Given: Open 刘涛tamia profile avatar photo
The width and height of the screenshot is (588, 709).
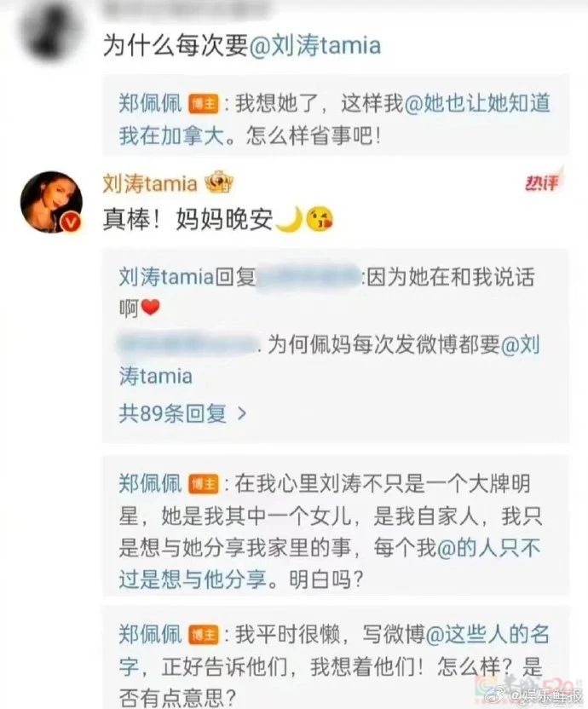Looking at the screenshot, I should 51,202.
